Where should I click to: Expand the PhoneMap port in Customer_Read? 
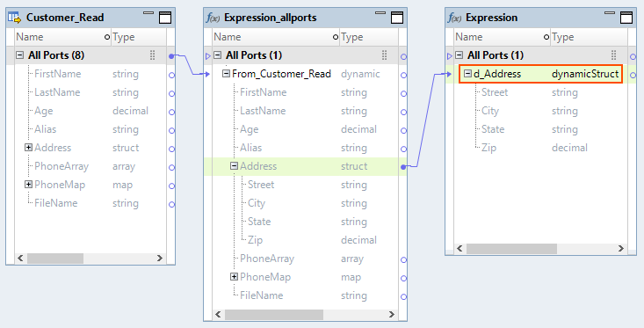point(28,185)
